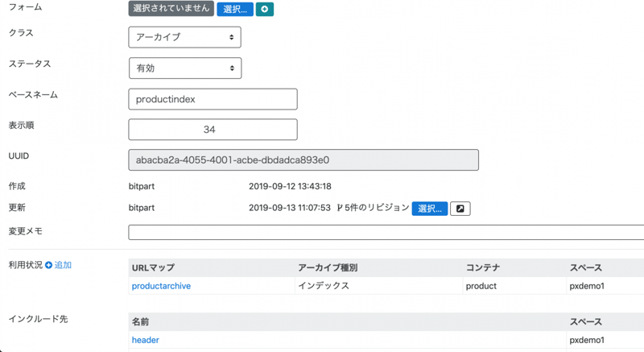
Task: Open revision in new window icon
Action: 460,209
